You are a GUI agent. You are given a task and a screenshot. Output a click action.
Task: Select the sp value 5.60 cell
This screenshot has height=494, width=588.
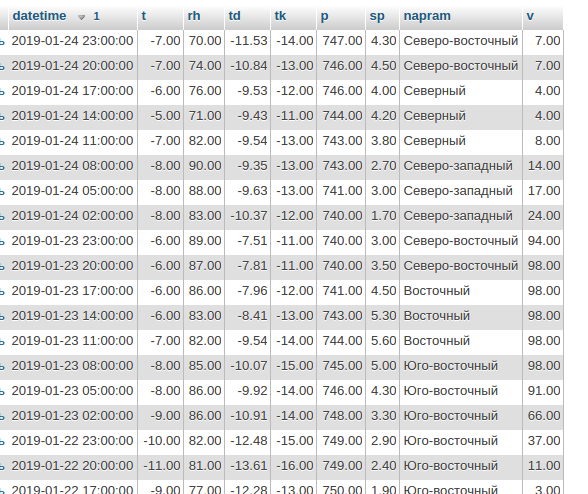tap(382, 341)
